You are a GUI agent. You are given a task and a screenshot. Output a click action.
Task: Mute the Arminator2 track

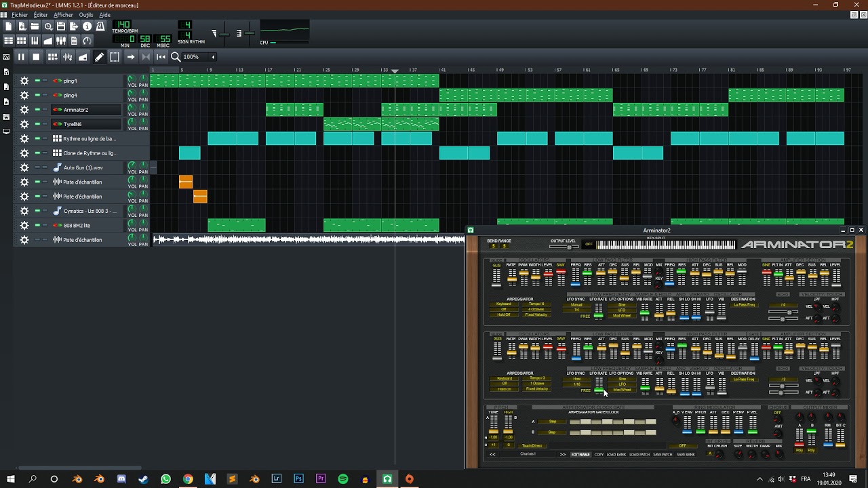37,110
